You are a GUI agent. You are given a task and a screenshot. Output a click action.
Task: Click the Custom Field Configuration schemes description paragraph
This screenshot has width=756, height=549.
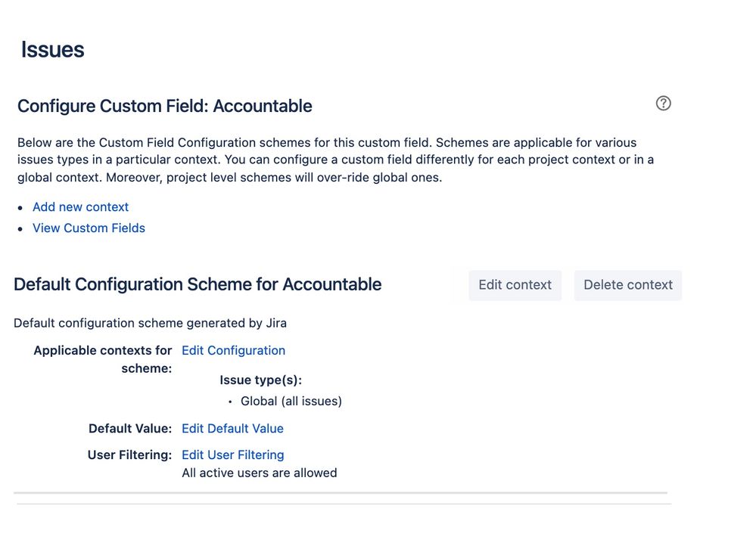pyautogui.click(x=335, y=160)
